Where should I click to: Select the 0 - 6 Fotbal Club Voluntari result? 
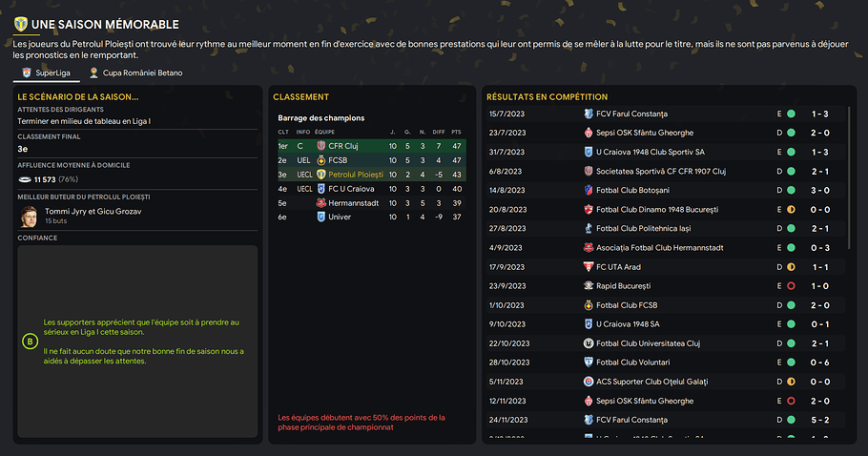(x=666, y=363)
